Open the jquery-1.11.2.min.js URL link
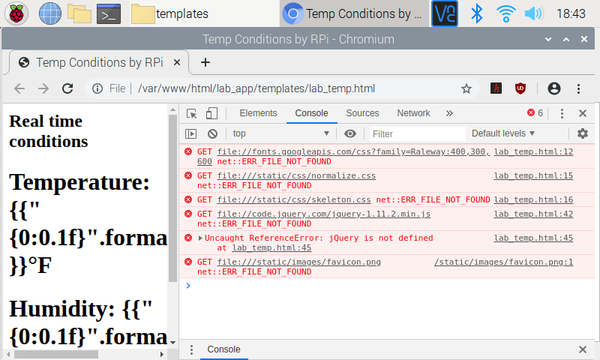600x360 pixels. click(324, 214)
